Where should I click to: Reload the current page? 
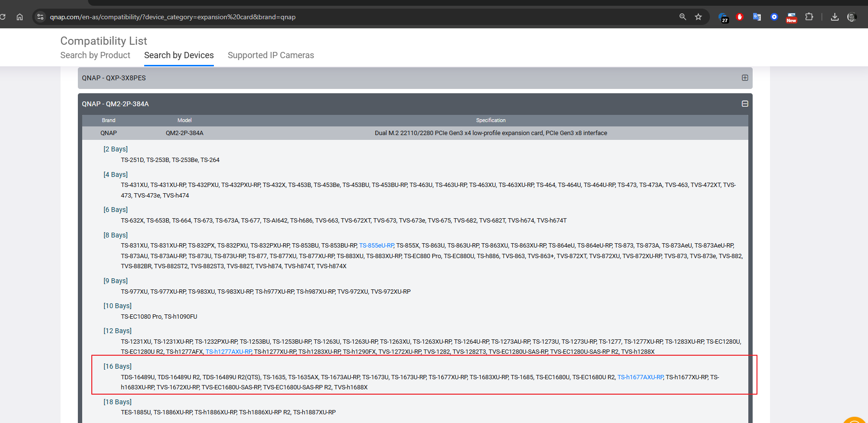[2, 17]
